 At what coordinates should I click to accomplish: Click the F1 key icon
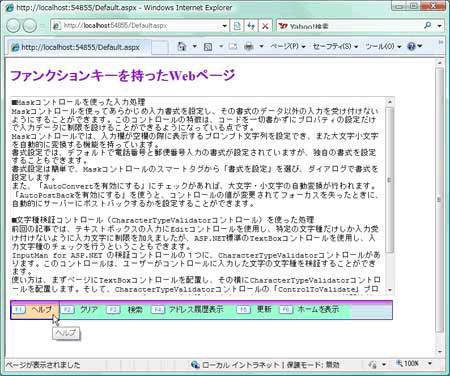19,310
